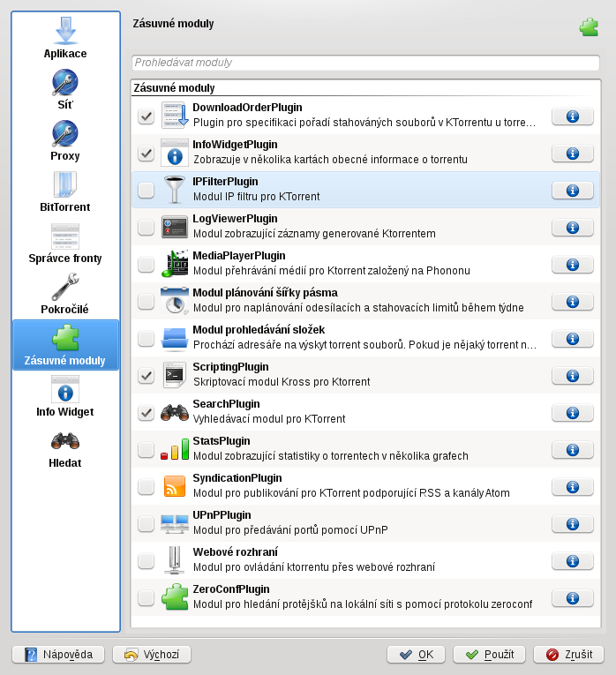
Task: Open the Síť network settings page
Action: (x=65, y=89)
